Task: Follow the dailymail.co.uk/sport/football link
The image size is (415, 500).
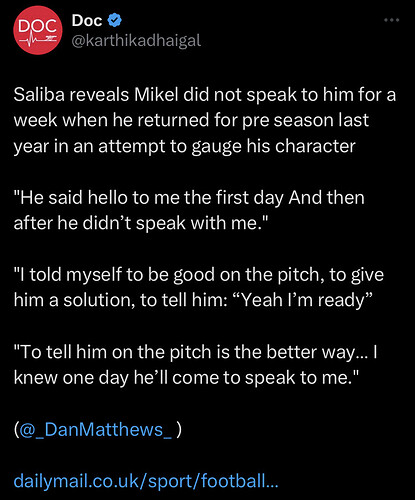Action: tap(146, 481)
